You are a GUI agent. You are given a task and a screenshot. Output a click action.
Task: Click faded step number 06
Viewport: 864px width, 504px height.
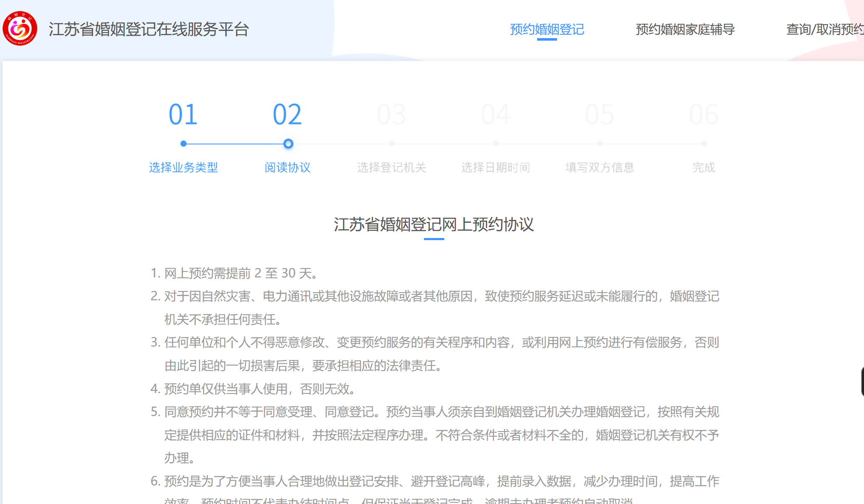[x=704, y=114]
